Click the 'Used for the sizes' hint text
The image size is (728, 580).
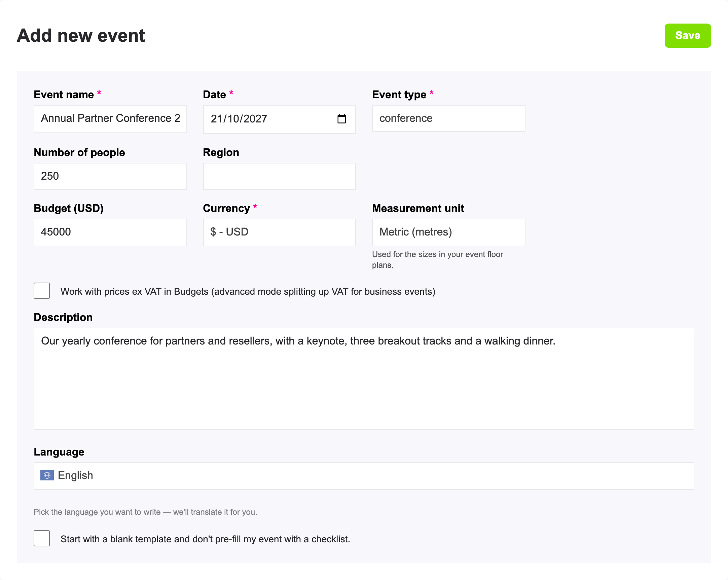(x=437, y=259)
